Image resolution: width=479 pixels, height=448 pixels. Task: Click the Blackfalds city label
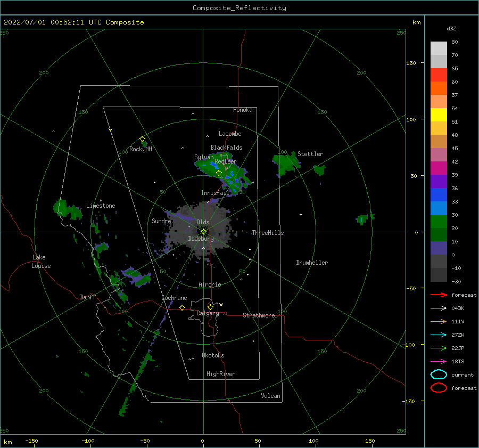coord(226,148)
